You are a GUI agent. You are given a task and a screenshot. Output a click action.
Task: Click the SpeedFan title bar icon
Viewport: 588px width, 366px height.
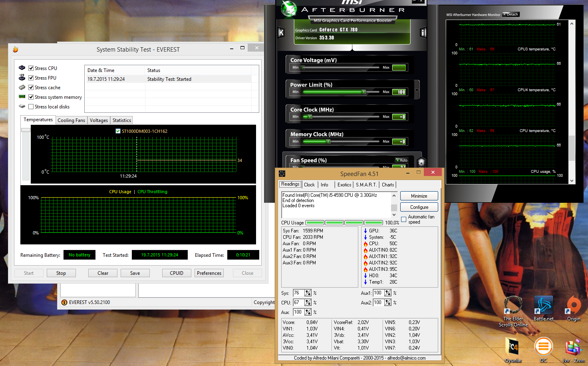click(282, 174)
